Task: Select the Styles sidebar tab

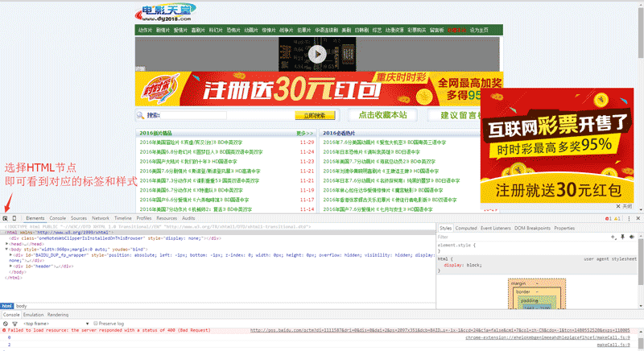Action: coord(445,229)
